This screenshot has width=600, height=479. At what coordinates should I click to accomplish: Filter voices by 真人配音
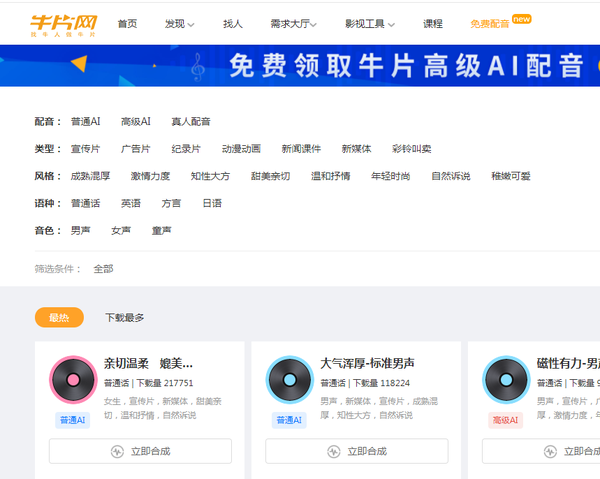click(x=191, y=122)
